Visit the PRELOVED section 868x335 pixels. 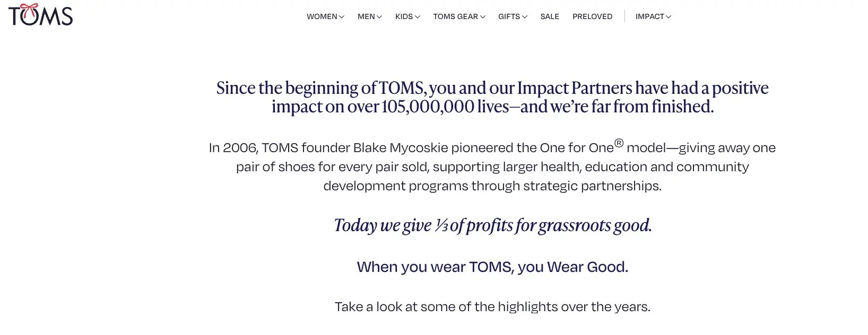[592, 16]
